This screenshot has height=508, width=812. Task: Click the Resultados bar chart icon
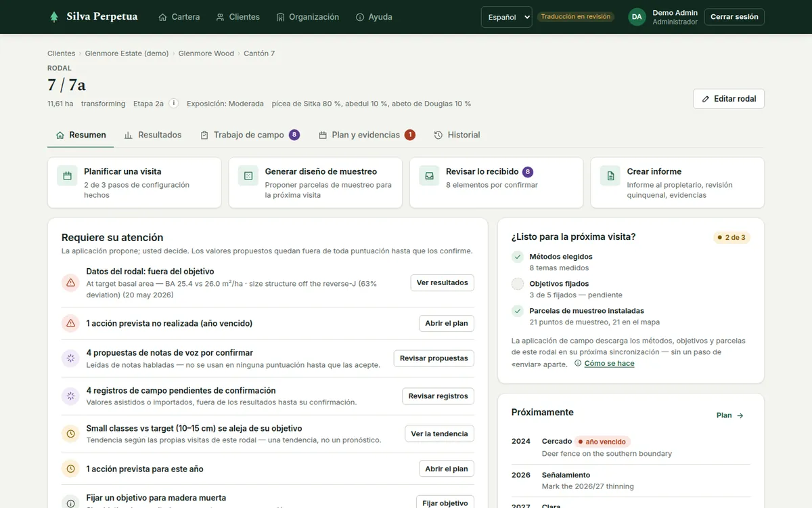pos(129,135)
